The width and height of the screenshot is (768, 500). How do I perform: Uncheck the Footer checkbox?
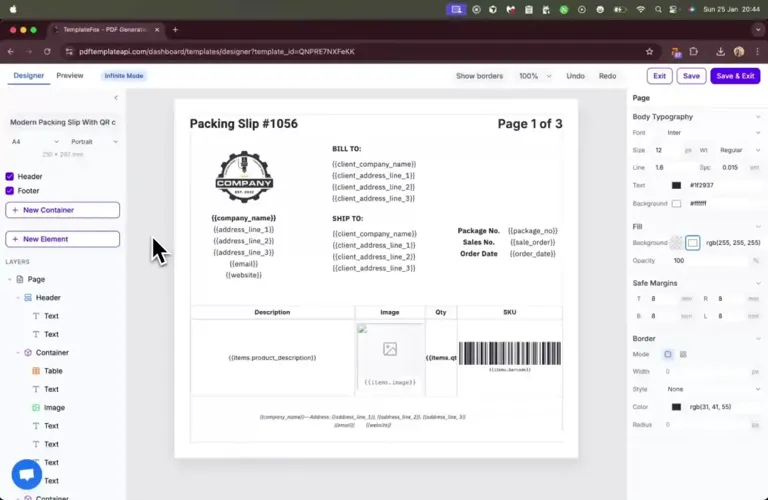pos(10,191)
